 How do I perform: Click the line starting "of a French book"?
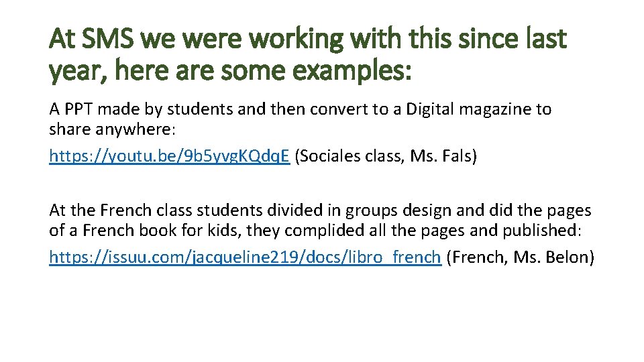(314, 231)
